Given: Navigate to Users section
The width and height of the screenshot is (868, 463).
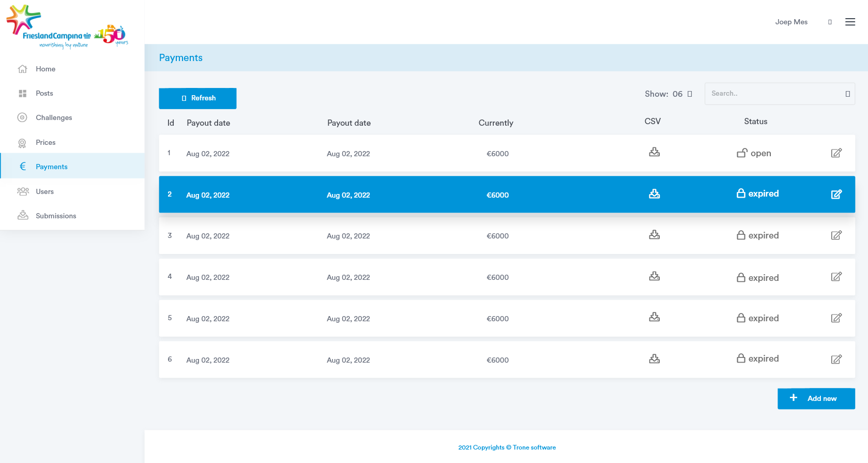Looking at the screenshot, I should click(44, 191).
